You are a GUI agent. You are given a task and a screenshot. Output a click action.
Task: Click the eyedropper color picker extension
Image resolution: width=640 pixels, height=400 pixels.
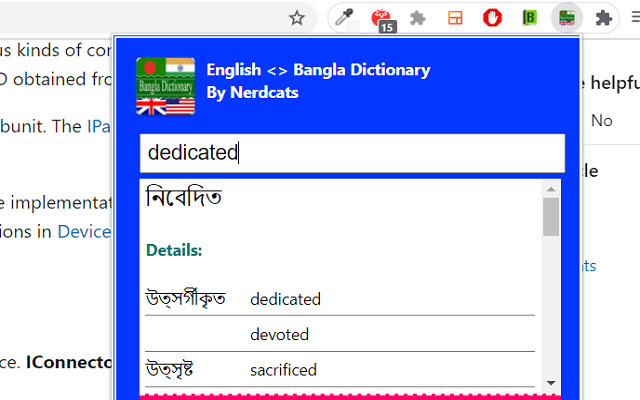tap(344, 17)
